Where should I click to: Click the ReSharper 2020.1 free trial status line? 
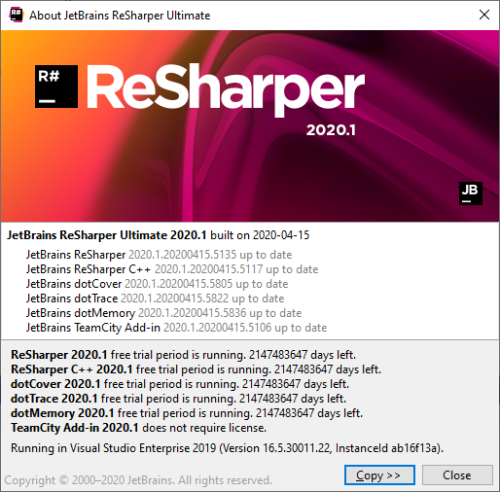tap(183, 355)
